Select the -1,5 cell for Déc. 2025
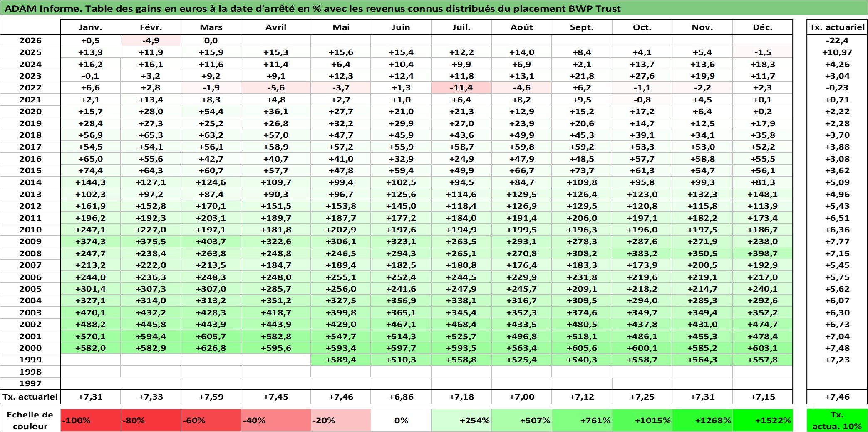This screenshot has width=868, height=432. tap(763, 52)
